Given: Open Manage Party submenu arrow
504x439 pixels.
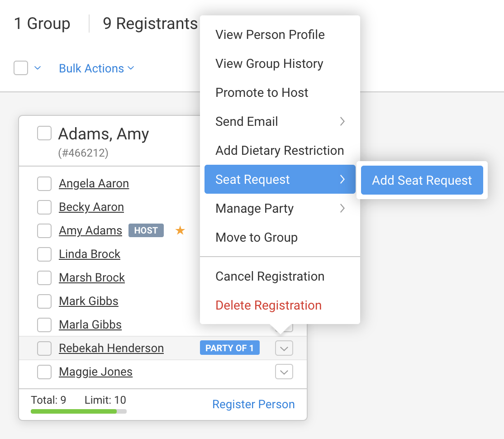Looking at the screenshot, I should click(x=342, y=208).
